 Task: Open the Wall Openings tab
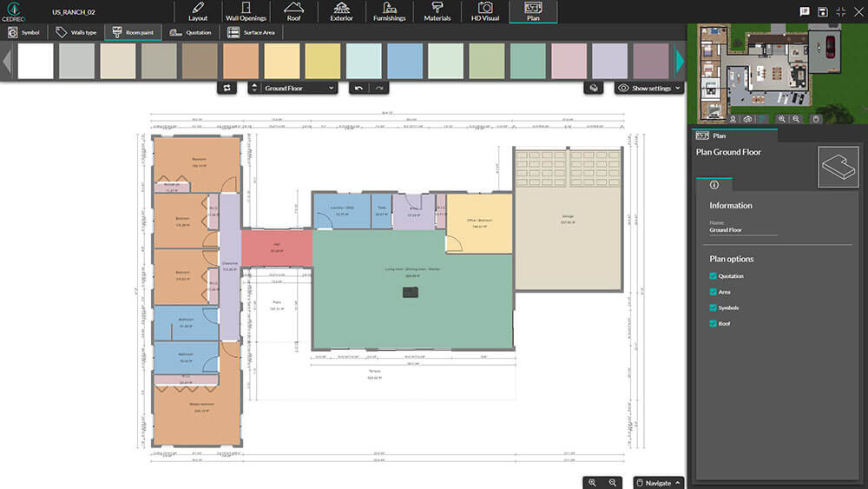[246, 12]
